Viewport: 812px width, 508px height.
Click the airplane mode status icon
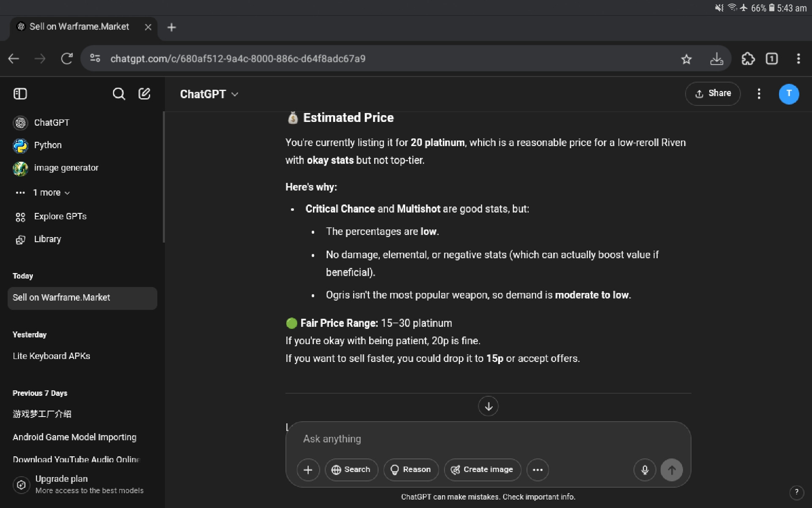pyautogui.click(x=743, y=8)
